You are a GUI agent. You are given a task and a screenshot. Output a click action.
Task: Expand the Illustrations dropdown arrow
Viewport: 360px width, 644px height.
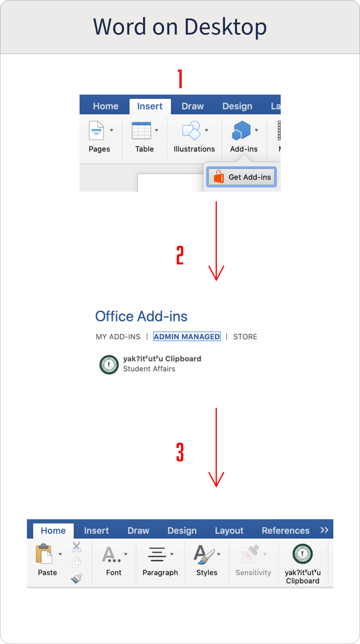pyautogui.click(x=207, y=130)
